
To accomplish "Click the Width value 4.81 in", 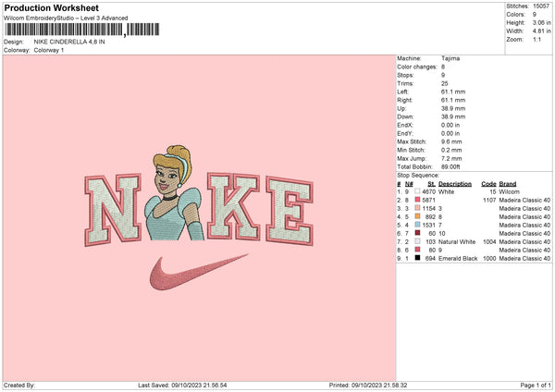I will (x=541, y=31).
